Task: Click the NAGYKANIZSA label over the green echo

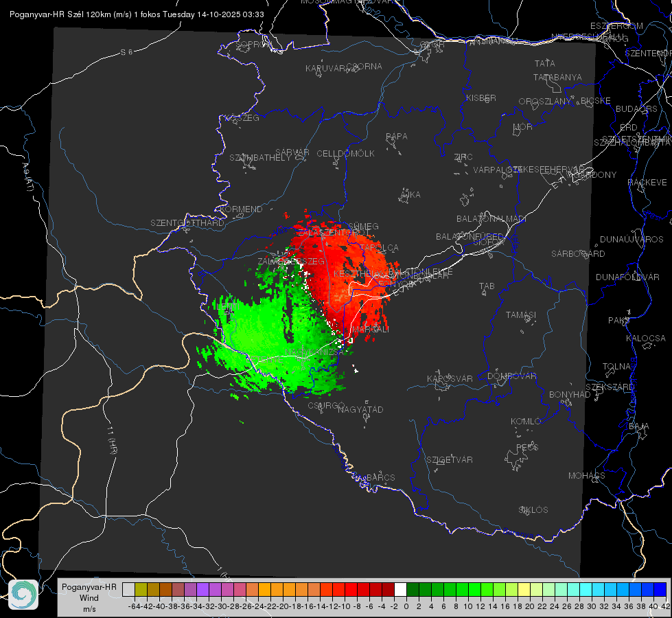Action: (x=314, y=352)
